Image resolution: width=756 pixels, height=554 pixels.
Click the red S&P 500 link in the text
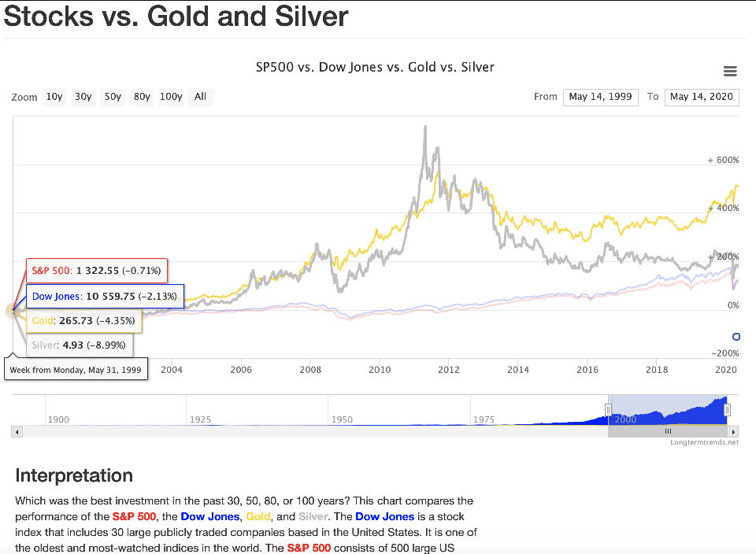[133, 516]
